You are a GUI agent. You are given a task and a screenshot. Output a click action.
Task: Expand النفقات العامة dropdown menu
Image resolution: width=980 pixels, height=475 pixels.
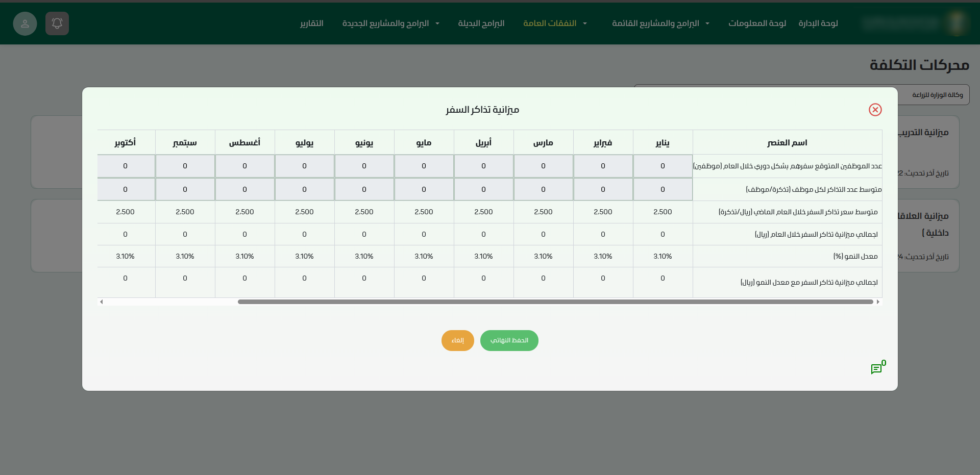(x=555, y=23)
